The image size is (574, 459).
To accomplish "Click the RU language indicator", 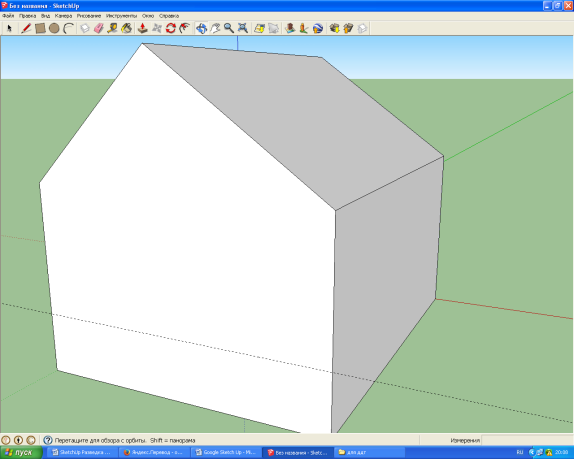I will 520,453.
